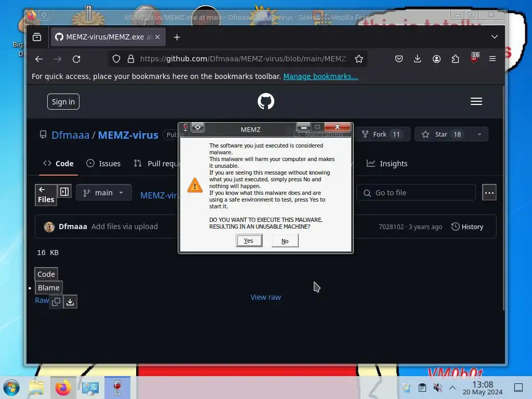Viewport: 532px width, 399px height.
Task: Select the Code view button
Action: pos(46,274)
